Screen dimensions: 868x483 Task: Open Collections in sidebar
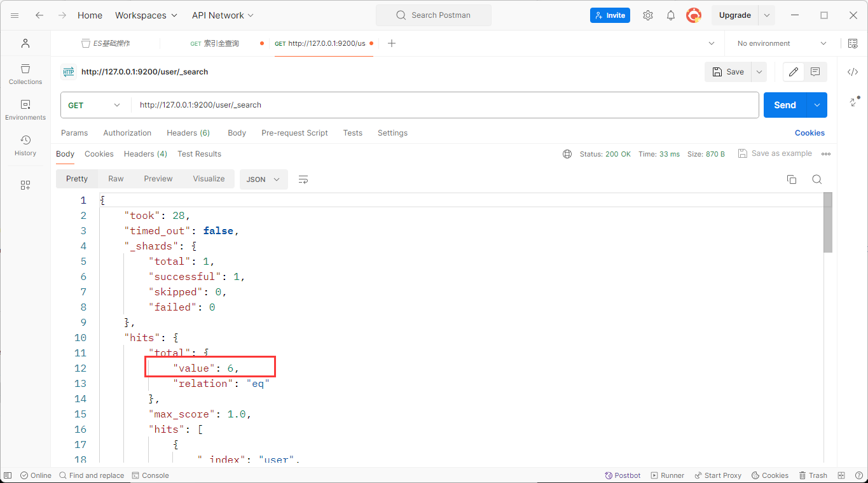25,74
